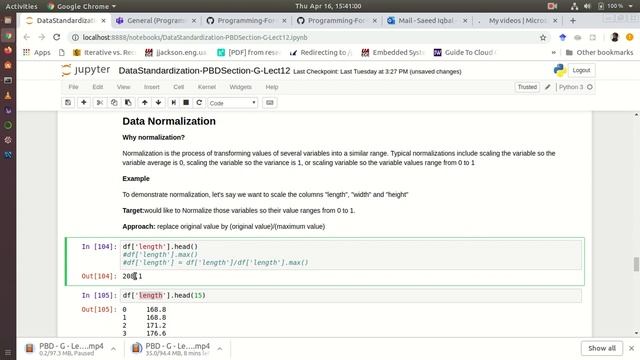Click the screen recording indicator in top bar
640x360 pixels.
point(552,6)
